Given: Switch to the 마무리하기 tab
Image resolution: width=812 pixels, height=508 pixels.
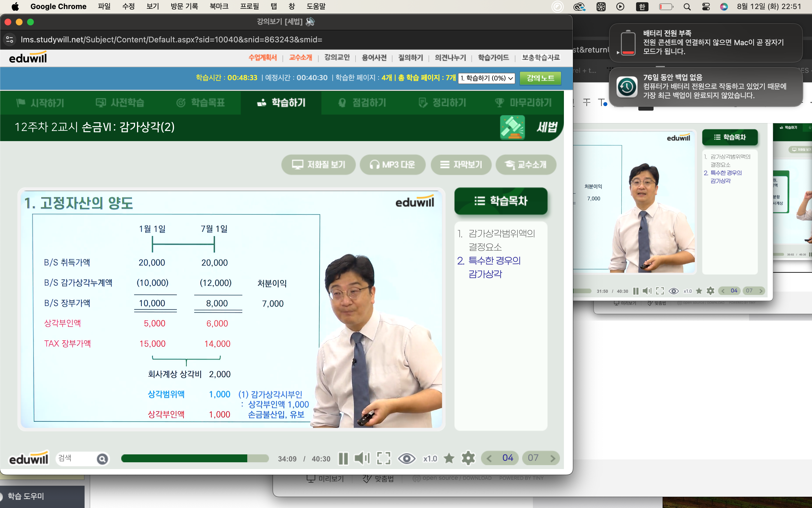Looking at the screenshot, I should click(523, 103).
